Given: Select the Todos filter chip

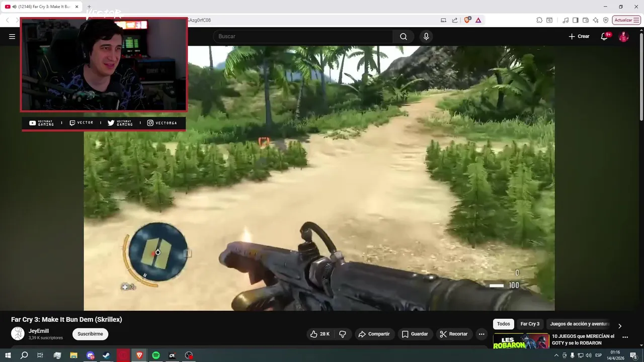Looking at the screenshot, I should click(x=504, y=324).
